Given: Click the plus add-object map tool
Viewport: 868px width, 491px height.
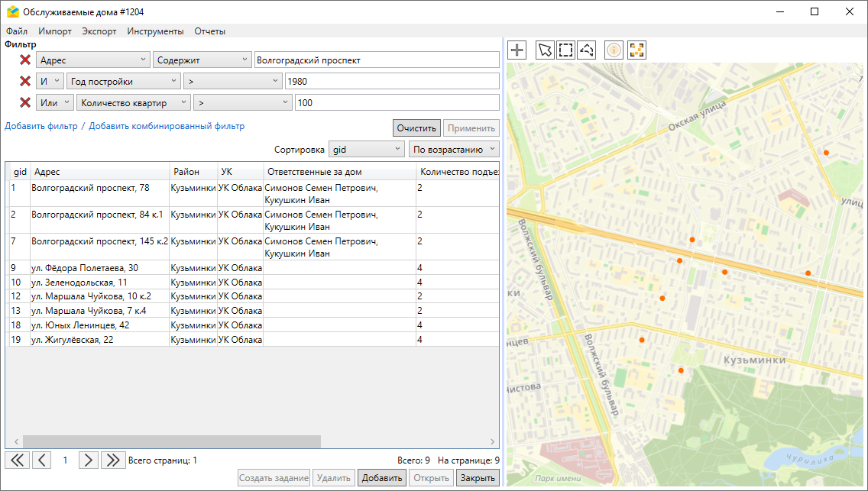Looking at the screenshot, I should (x=517, y=50).
